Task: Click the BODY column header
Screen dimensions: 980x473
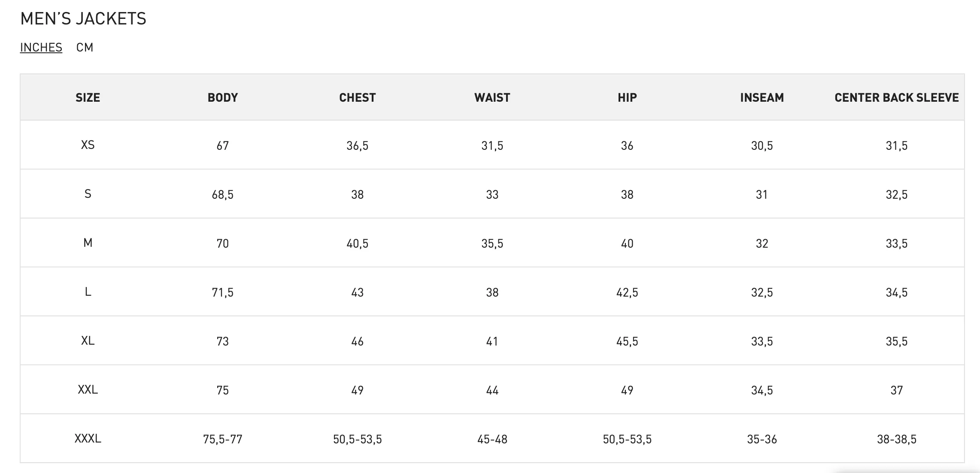Action: click(x=223, y=97)
